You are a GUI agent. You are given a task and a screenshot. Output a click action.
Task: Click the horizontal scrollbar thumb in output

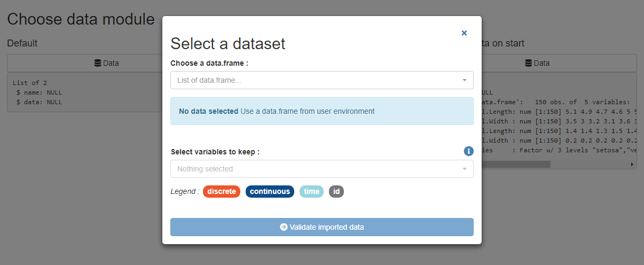point(515,165)
